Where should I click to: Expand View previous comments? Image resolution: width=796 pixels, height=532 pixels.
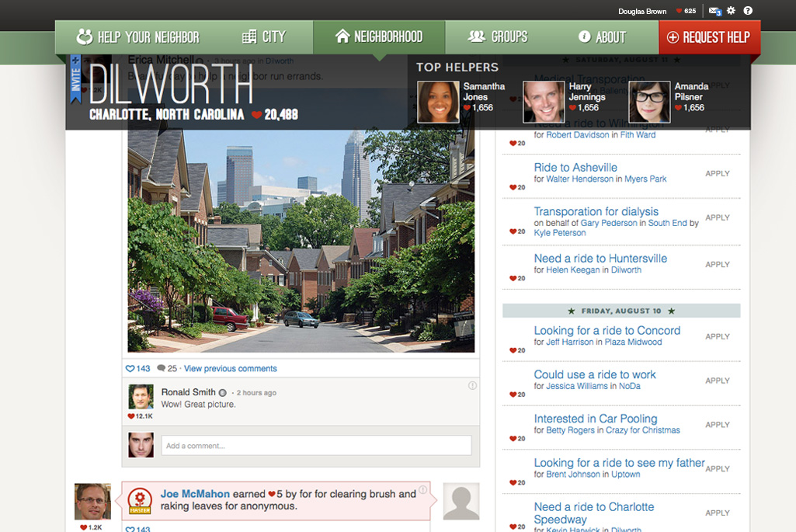230,369
